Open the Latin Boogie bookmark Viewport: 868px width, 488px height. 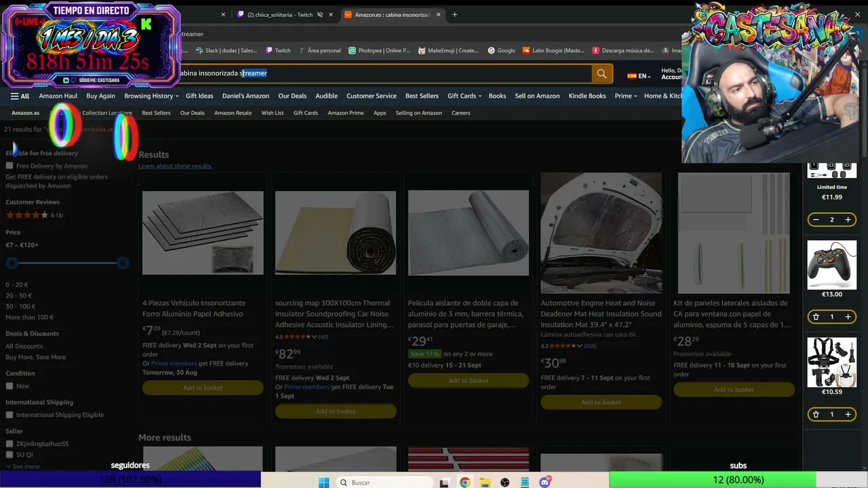(x=553, y=50)
